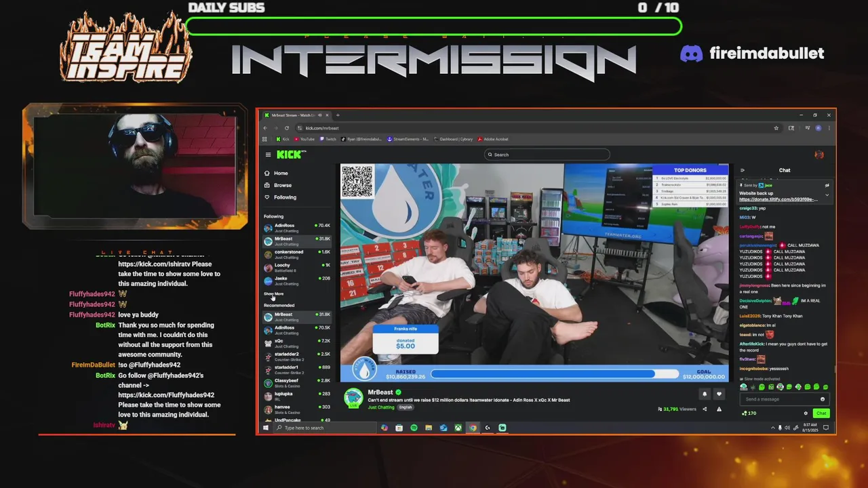This screenshot has height=488, width=868.
Task: Open File Explorer from the taskbar
Action: point(429,428)
